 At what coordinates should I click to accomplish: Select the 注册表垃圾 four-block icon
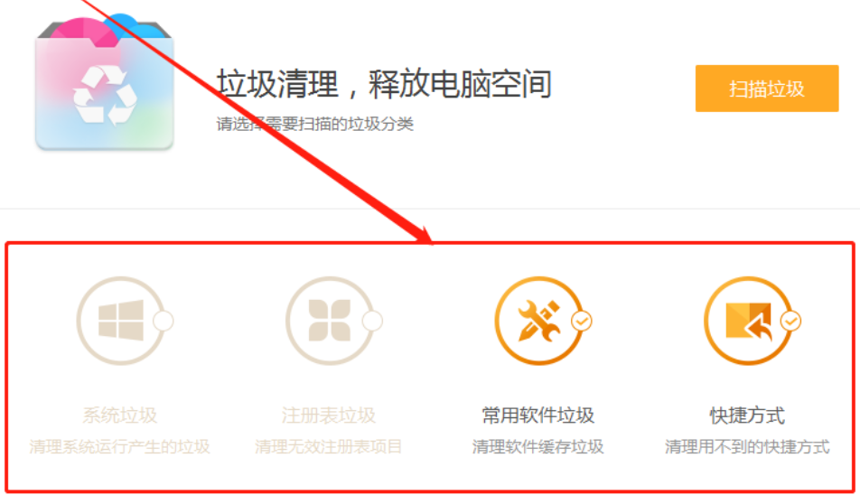coord(330,321)
